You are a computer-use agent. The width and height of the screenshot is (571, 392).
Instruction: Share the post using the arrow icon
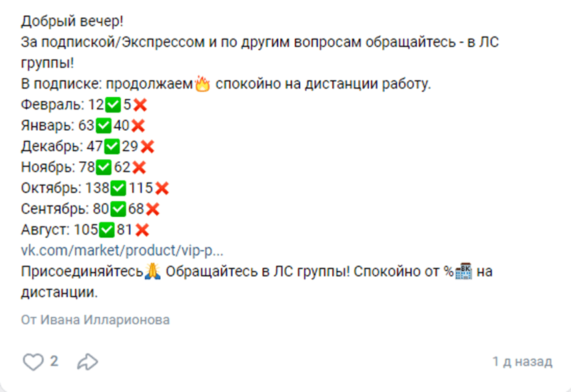[x=88, y=362]
